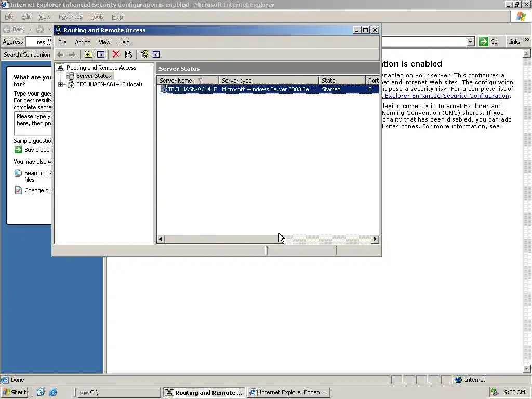Click the Internet Explorer Back button icon
This screenshot has width=532, height=399.
click(x=6, y=29)
